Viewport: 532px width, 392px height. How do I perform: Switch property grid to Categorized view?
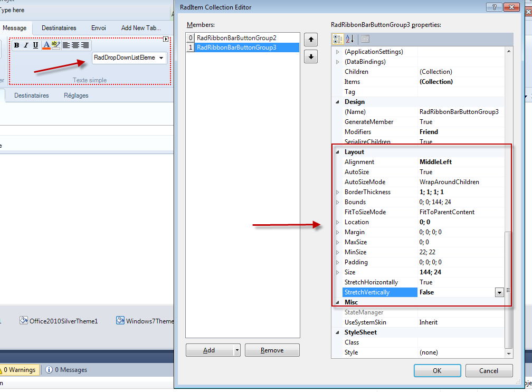[338, 39]
